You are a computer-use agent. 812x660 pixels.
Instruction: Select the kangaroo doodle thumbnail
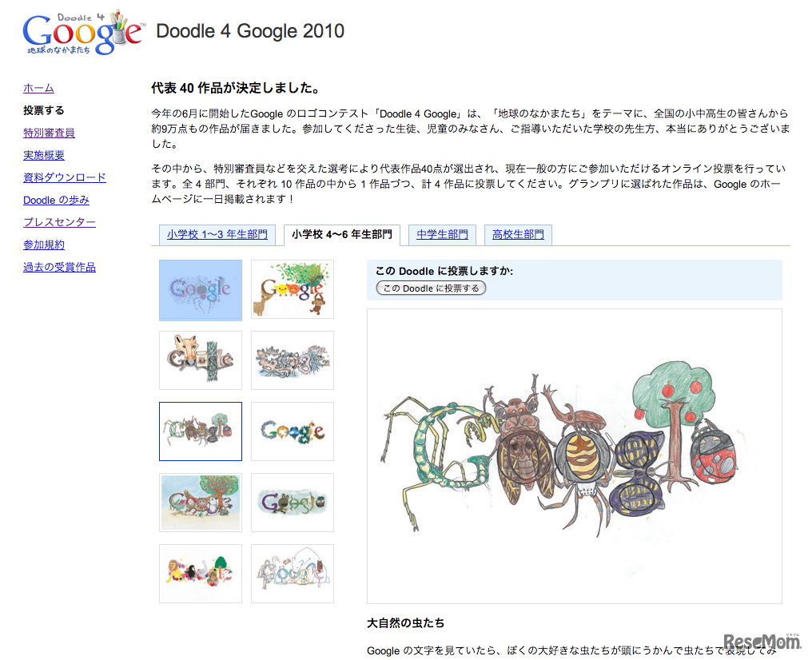tap(201, 360)
